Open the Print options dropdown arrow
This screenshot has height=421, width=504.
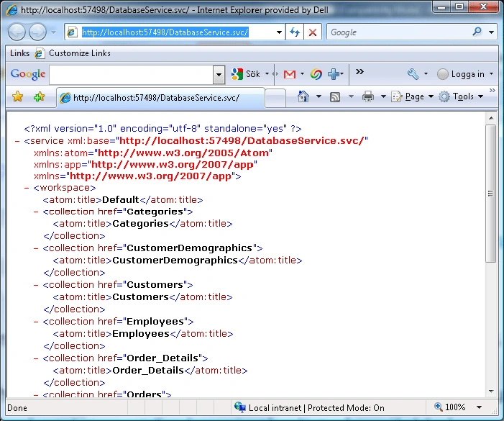383,96
